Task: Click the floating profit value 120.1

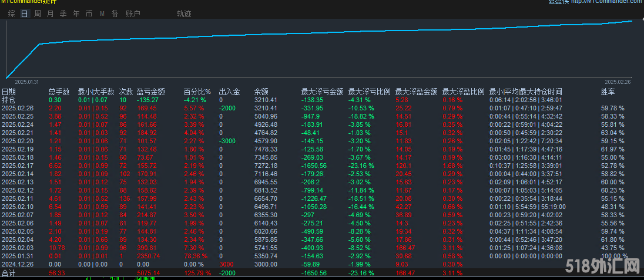Action: 402,166
